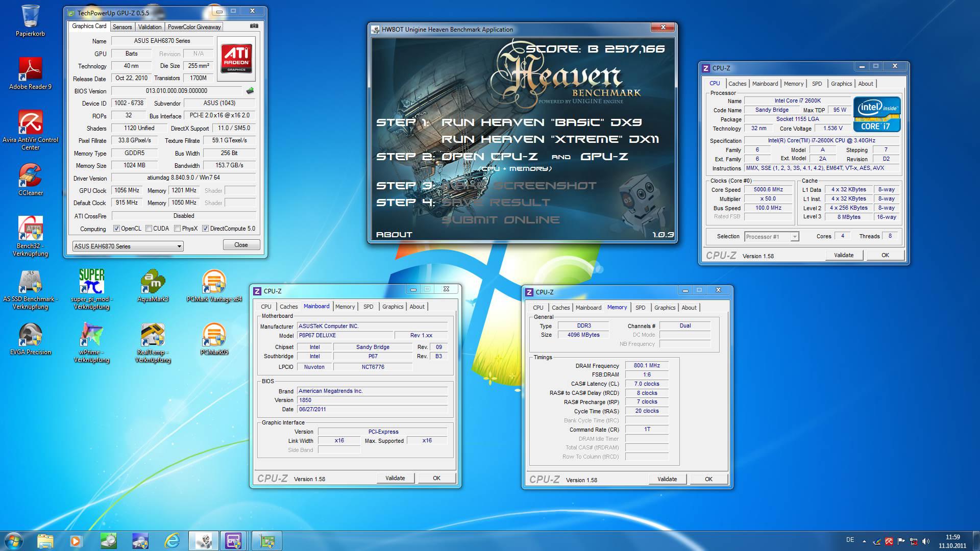Open the Papierkorb recycle bin icon

(30, 20)
